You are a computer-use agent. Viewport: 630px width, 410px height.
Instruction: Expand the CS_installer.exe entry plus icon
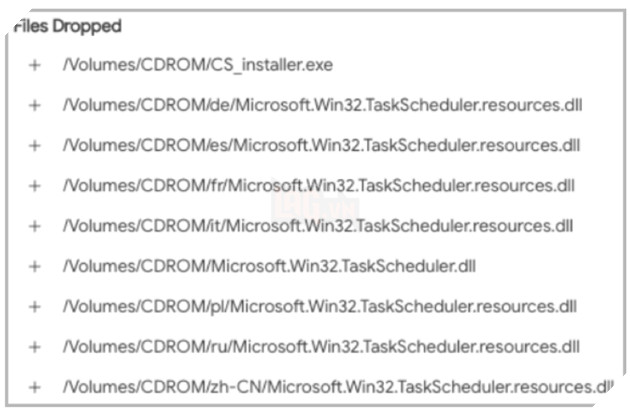pyautogui.click(x=35, y=65)
